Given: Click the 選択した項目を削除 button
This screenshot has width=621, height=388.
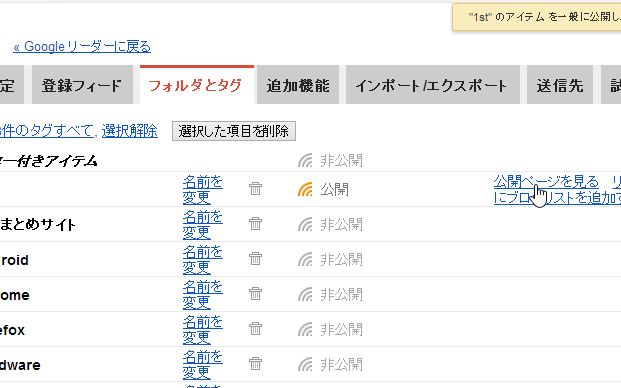Looking at the screenshot, I should [x=234, y=131].
